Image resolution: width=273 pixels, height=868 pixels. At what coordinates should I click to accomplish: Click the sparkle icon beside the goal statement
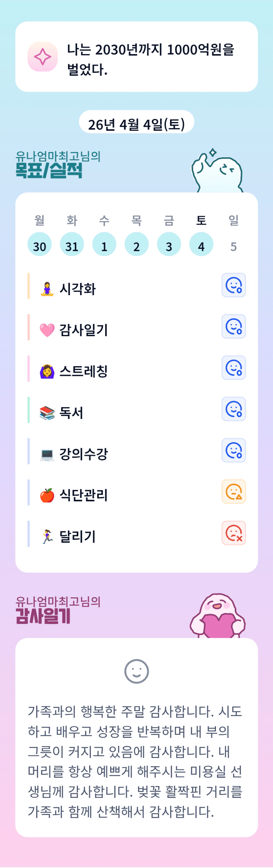[x=42, y=57]
